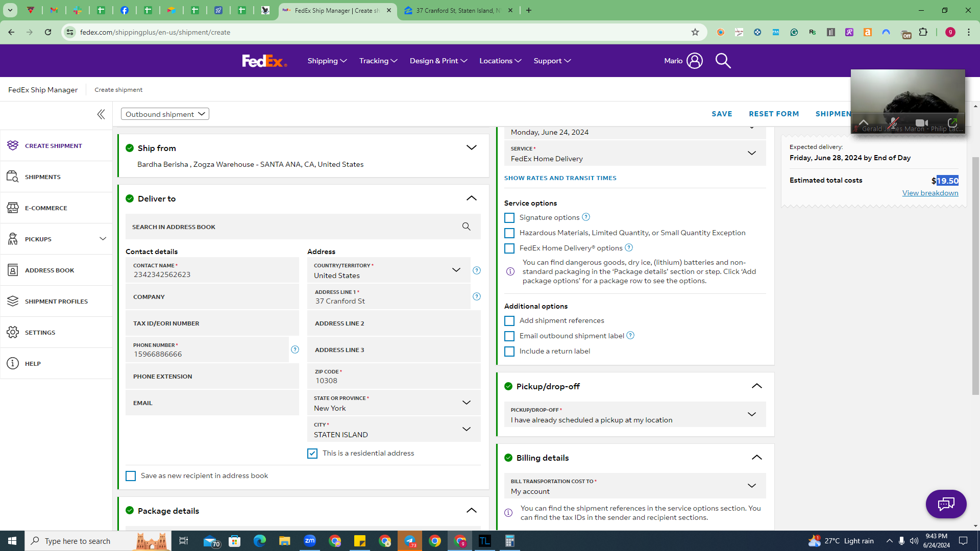The height and width of the screenshot is (551, 980).
Task: Open Bill transportation cost to dropdown
Action: pos(635,486)
